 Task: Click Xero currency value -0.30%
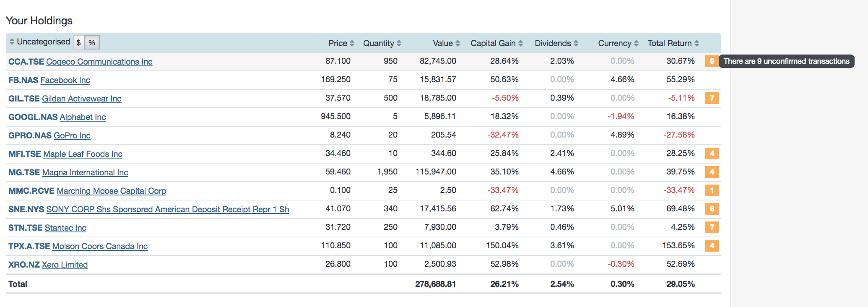(x=621, y=264)
